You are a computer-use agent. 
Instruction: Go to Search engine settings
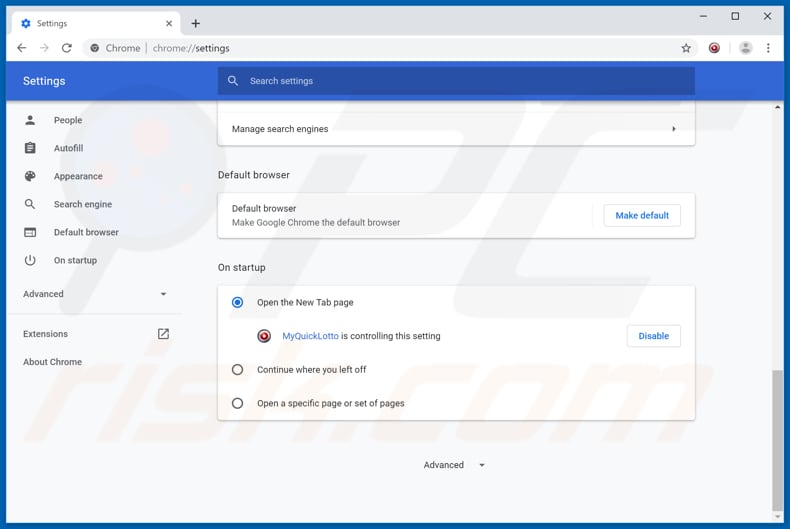coord(83,204)
